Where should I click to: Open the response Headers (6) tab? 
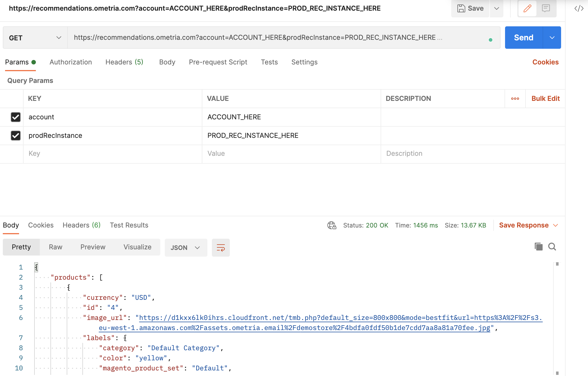tap(82, 225)
